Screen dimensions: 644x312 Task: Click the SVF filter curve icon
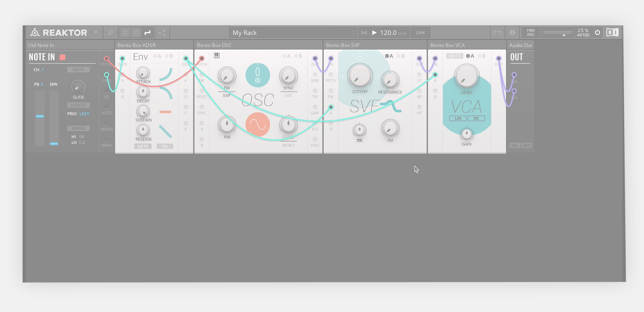point(391,106)
